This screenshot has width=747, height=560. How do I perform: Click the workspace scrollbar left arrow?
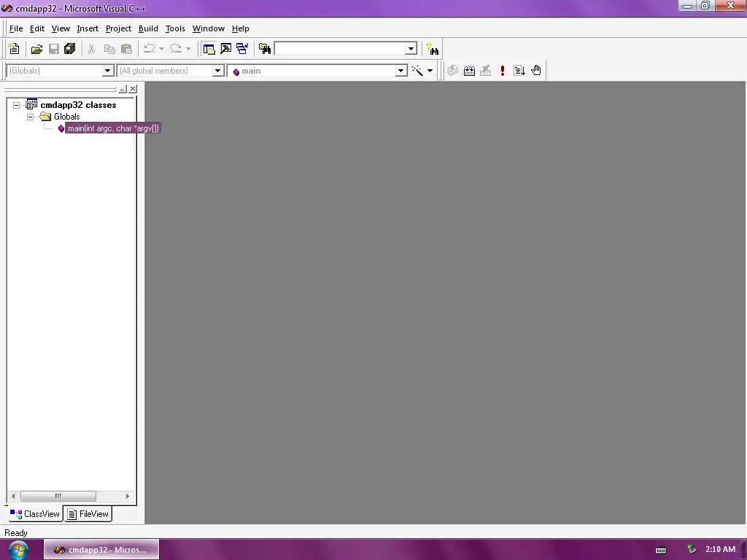(13, 496)
